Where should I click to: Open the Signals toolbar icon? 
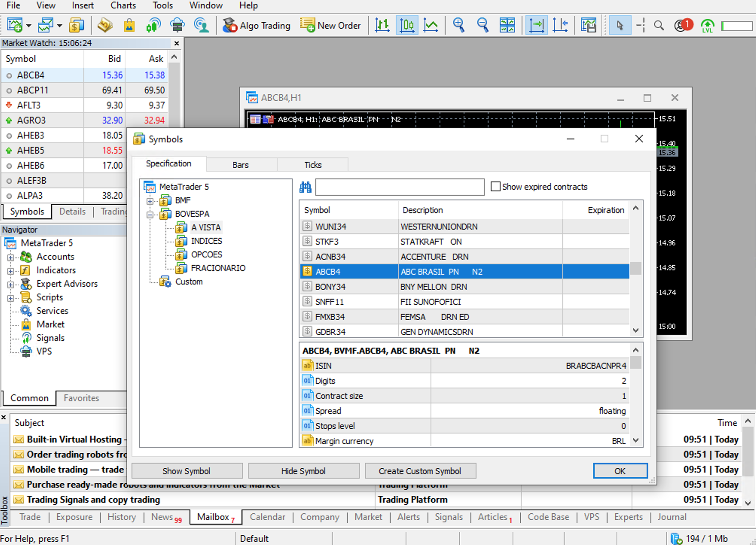click(153, 26)
